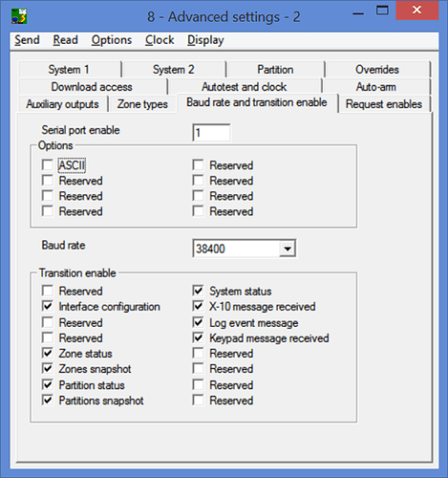This screenshot has height=478, width=448.
Task: Click the Baud rate label
Action: tap(63, 246)
